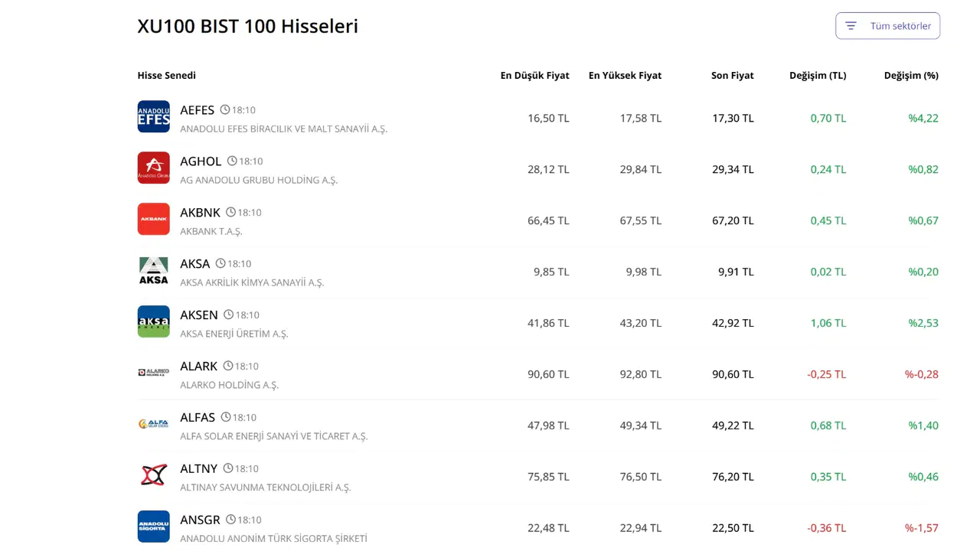The image size is (980, 551).
Task: Click the En Yüksek Fiyat header
Action: tap(625, 75)
